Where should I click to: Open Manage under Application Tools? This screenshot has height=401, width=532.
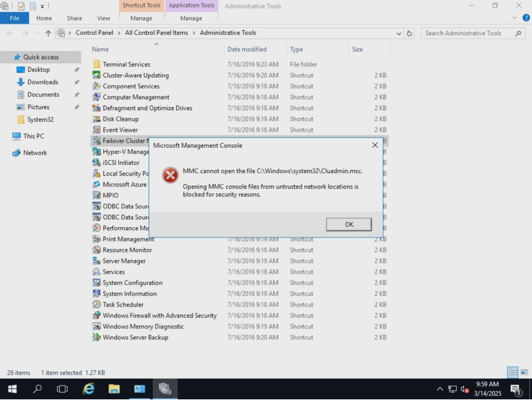[191, 18]
